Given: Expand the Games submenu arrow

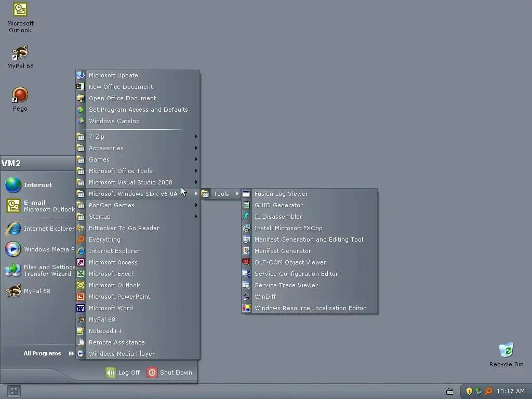Looking at the screenshot, I should point(196,159).
